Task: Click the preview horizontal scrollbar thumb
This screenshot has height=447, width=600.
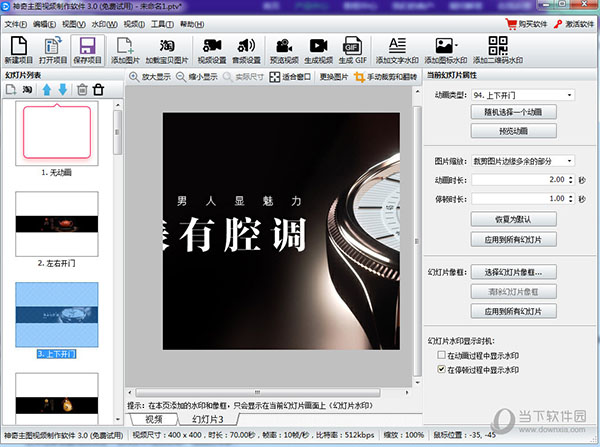Action: coord(258,392)
